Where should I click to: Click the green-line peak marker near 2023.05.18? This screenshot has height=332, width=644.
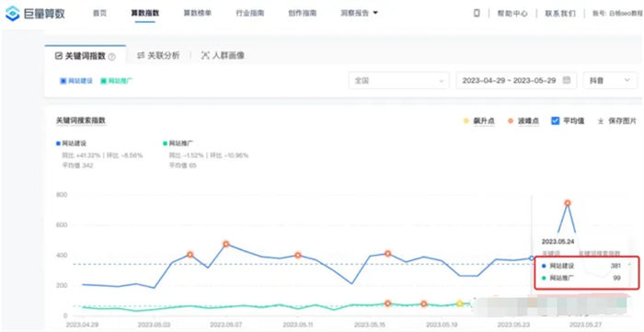[x=424, y=304]
